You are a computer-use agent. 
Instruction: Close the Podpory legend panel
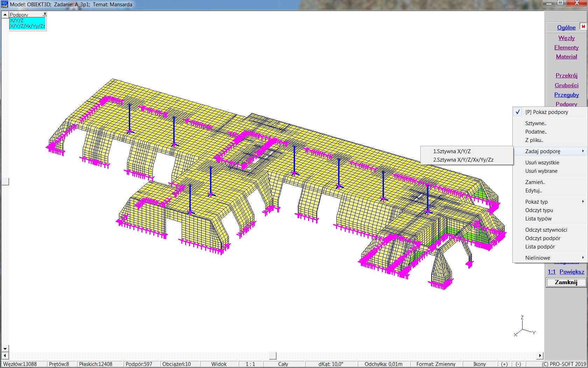tap(45, 14)
